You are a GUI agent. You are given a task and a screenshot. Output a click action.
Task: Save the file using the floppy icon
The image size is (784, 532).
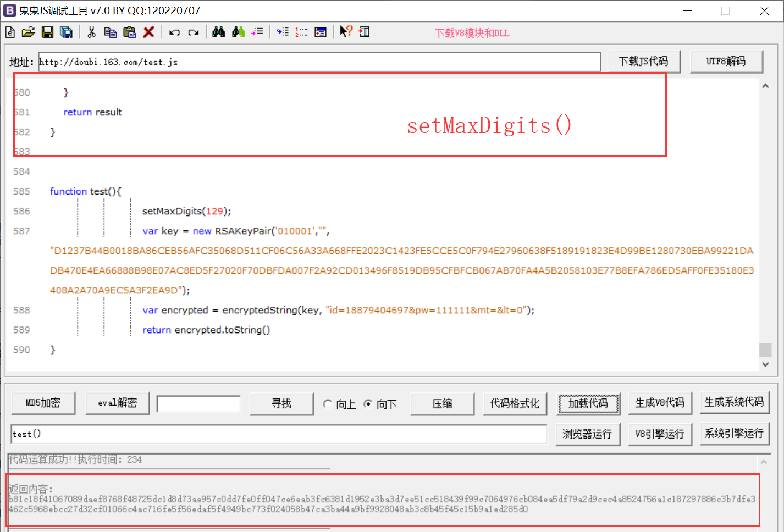pyautogui.click(x=47, y=32)
